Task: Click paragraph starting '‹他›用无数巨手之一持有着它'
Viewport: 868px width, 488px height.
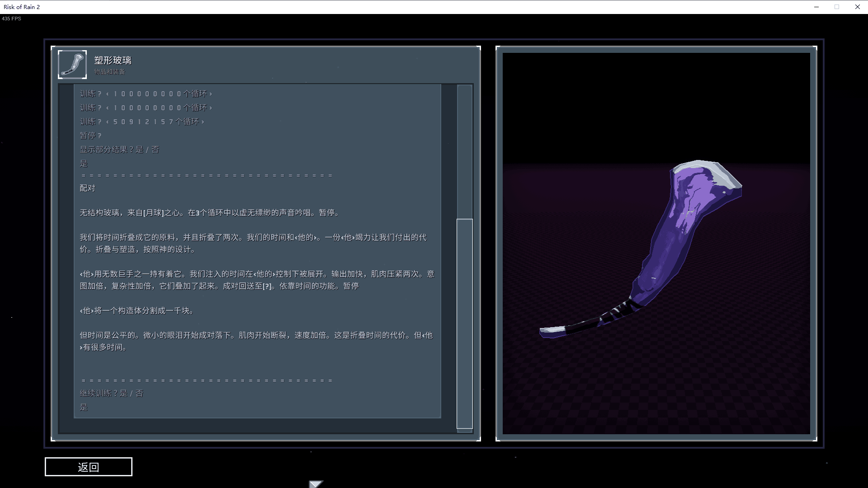Action: (257, 280)
